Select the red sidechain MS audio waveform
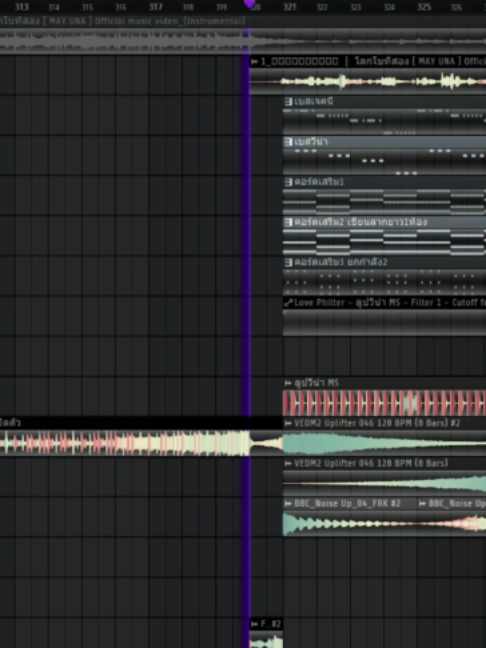The height and width of the screenshot is (648, 486). 384,403
